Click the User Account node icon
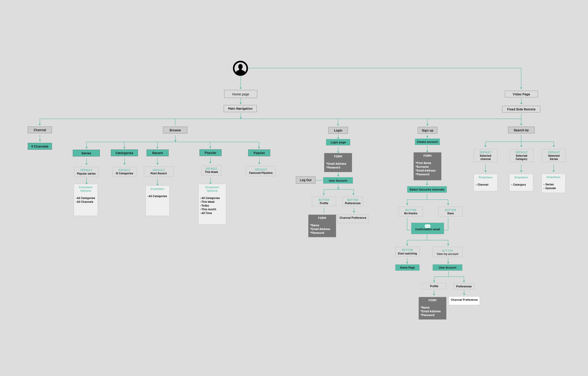Screen dimensions: 588x376 338,180
